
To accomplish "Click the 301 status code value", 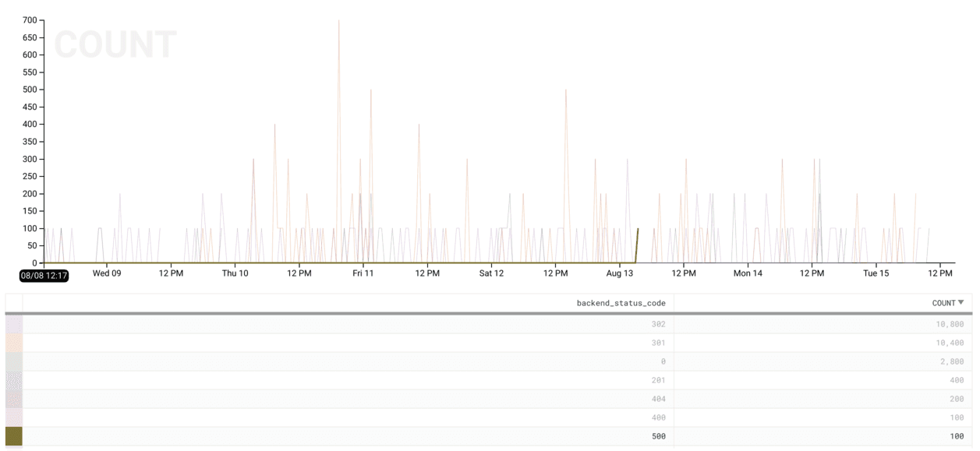I will (x=659, y=343).
